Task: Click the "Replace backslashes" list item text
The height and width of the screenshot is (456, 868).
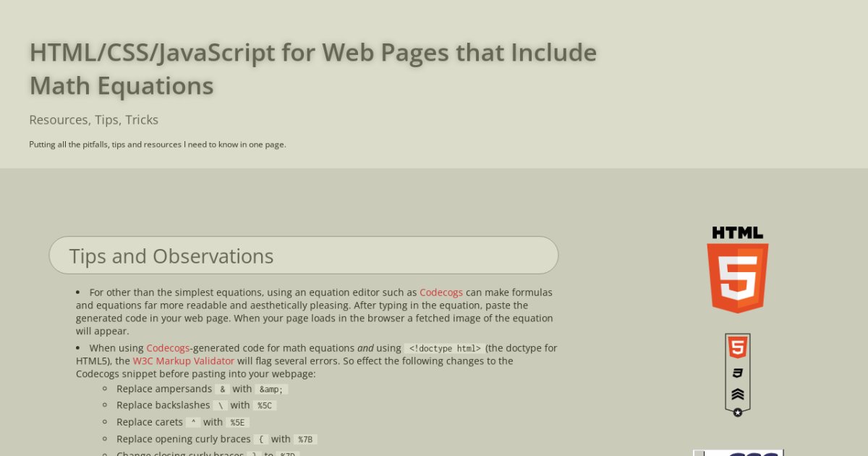Action: coord(163,406)
